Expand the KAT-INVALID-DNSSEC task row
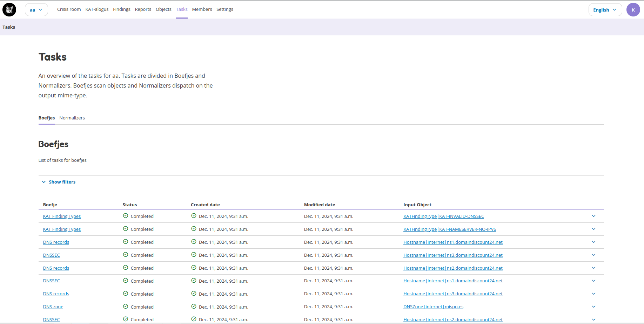 pyautogui.click(x=593, y=216)
